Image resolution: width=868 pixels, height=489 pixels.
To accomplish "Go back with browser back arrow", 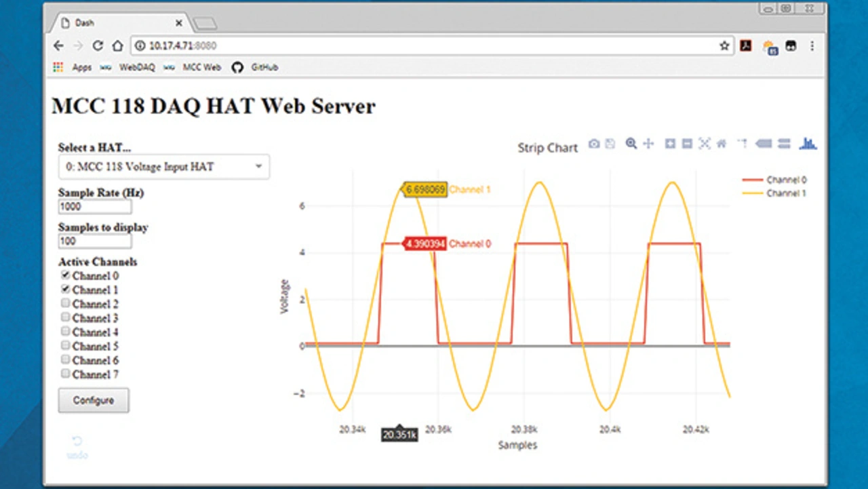I will [58, 46].
